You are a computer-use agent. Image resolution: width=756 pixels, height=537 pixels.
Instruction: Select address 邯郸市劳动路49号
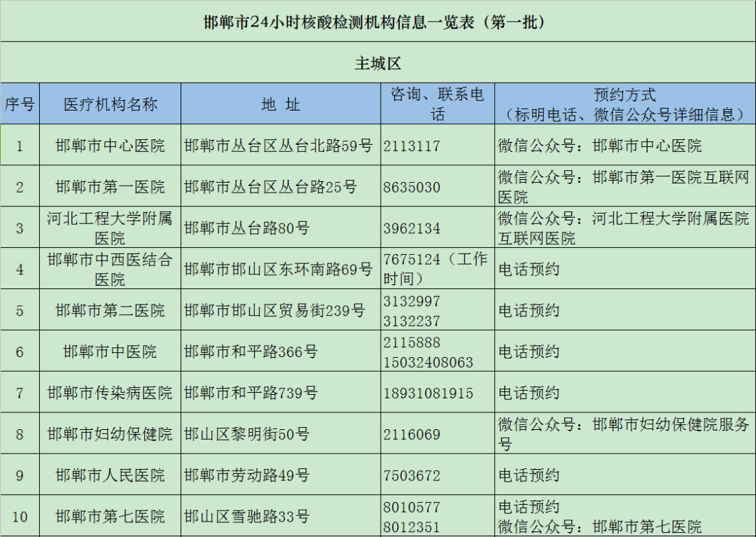(246, 475)
